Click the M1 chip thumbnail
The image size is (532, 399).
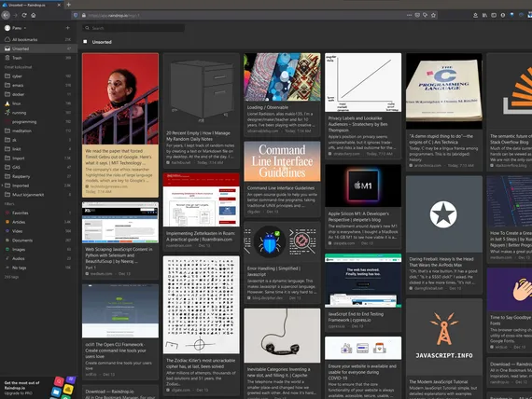[363, 186]
